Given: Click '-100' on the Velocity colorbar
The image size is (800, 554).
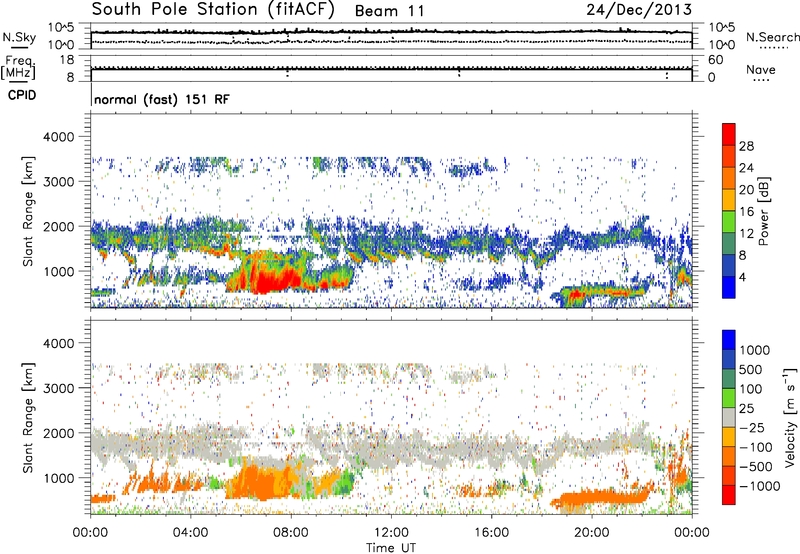Looking at the screenshot, I should (x=755, y=447).
